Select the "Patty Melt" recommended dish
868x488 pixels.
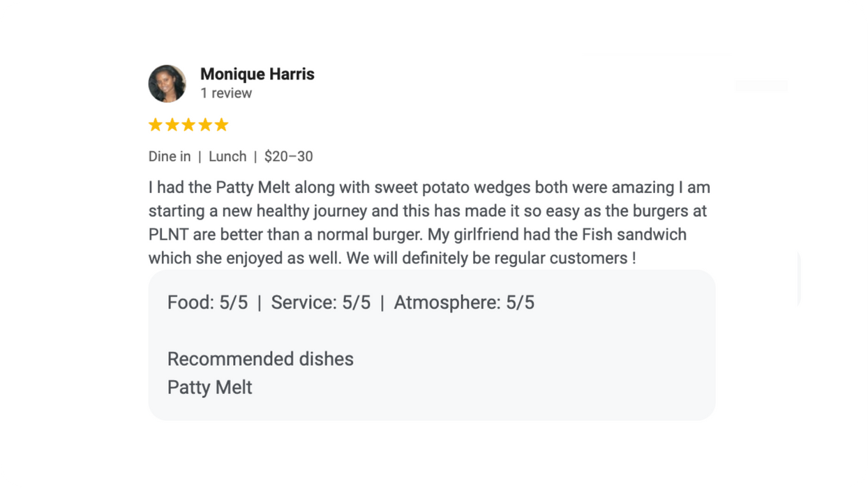[x=209, y=388]
